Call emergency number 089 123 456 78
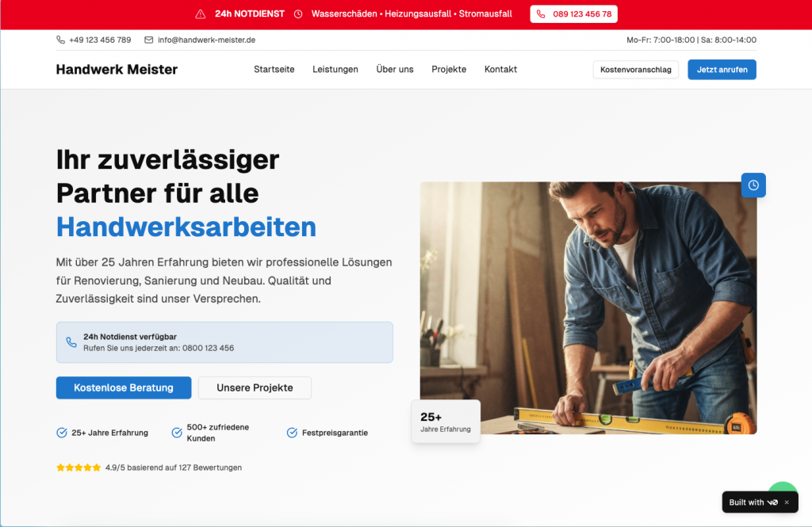The width and height of the screenshot is (812, 527). 574,14
